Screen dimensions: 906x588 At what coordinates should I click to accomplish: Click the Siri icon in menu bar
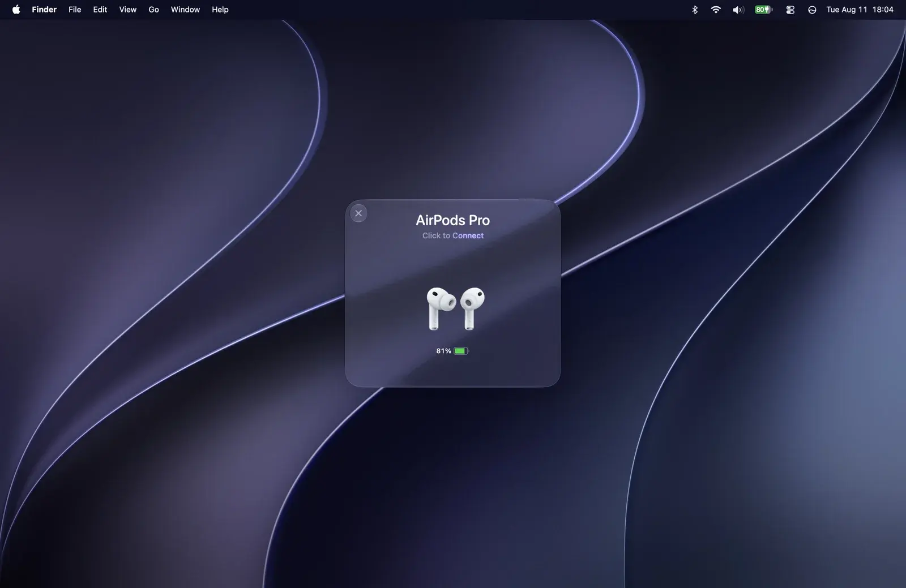click(812, 10)
